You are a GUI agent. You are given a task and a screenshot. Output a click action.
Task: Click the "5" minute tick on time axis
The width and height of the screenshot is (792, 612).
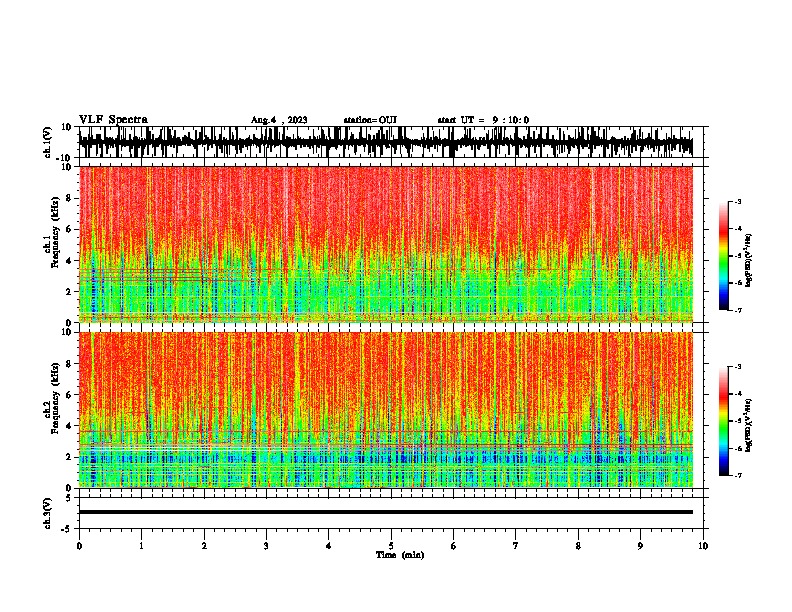[391, 546]
